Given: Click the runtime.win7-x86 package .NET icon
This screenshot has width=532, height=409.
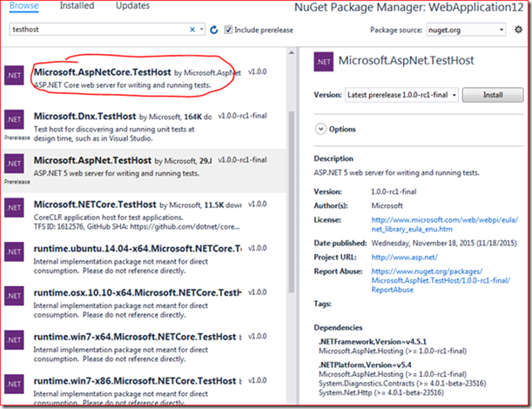Looking at the screenshot, I should coord(14,384).
